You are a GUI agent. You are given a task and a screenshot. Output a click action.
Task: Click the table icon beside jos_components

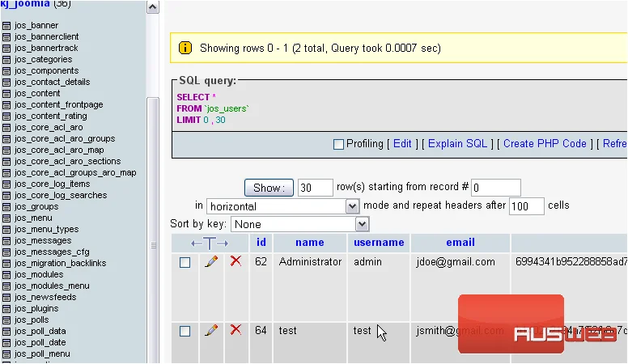[6, 71]
